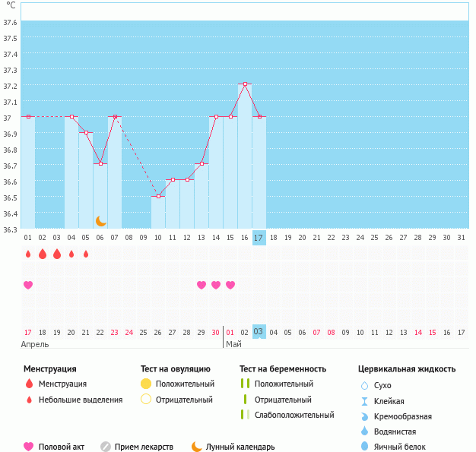Click the grey medication intake legend icon
Screen dimensions: 476x452
[106, 447]
